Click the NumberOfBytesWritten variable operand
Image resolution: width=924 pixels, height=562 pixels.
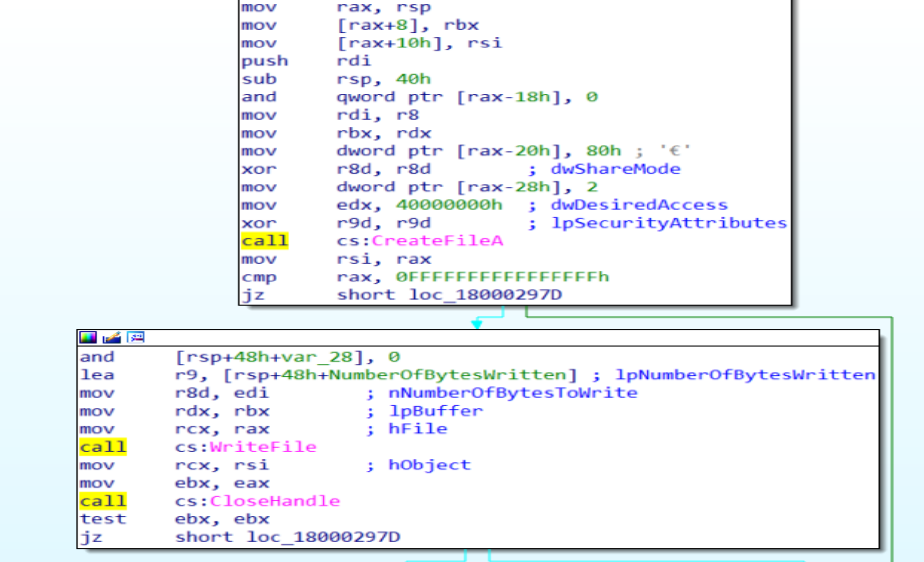coord(447,375)
